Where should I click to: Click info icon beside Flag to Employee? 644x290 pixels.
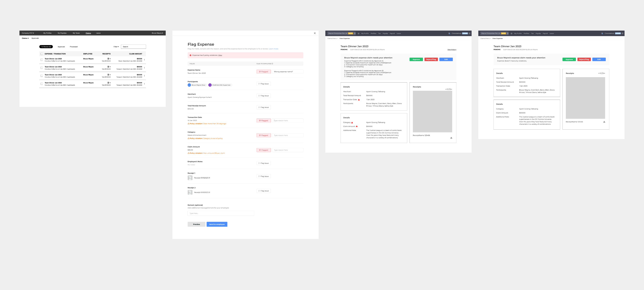click(272, 64)
